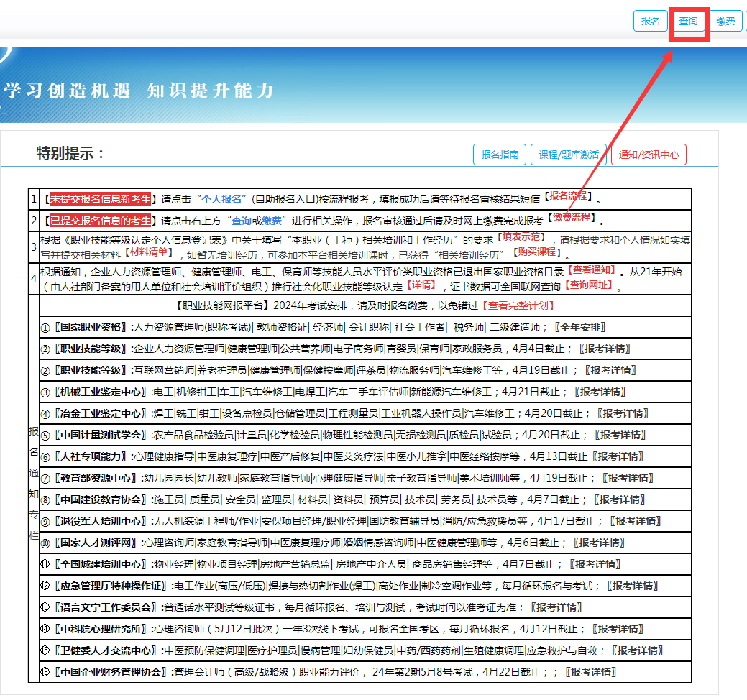View the 填表示范 example link
Image resolution: width=747 pixels, height=700 pixels.
[x=522, y=236]
